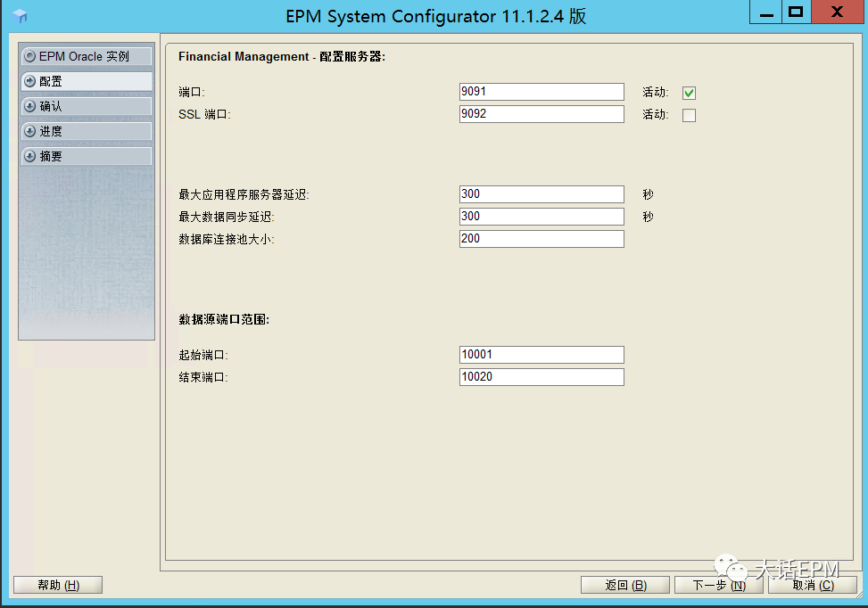
Task: Click the window title EPM System Configurator 11.1.2.4 版
Action: 435,16
